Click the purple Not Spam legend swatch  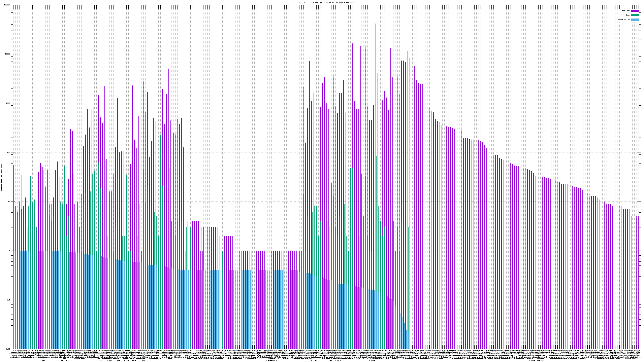[635, 11]
